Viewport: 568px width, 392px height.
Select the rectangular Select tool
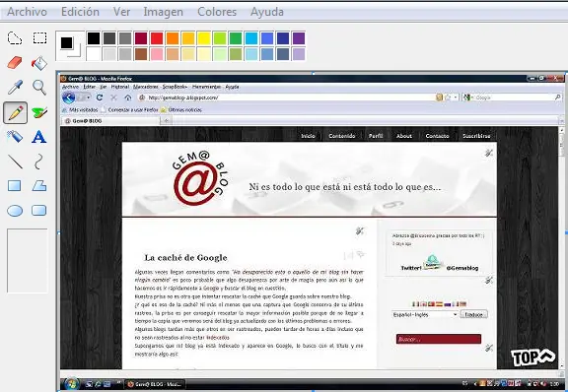click(x=39, y=38)
